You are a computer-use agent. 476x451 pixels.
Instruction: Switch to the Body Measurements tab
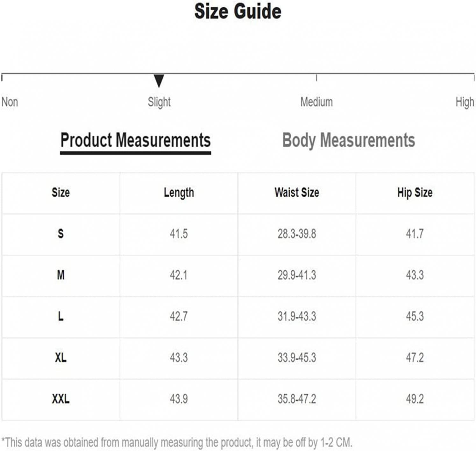point(349,140)
